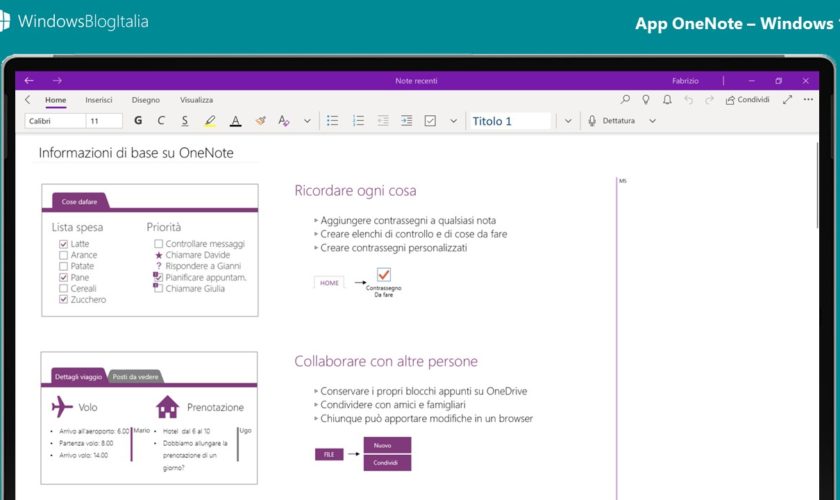This screenshot has height=500, width=840.
Task: Open the notifications bell
Action: click(x=667, y=100)
